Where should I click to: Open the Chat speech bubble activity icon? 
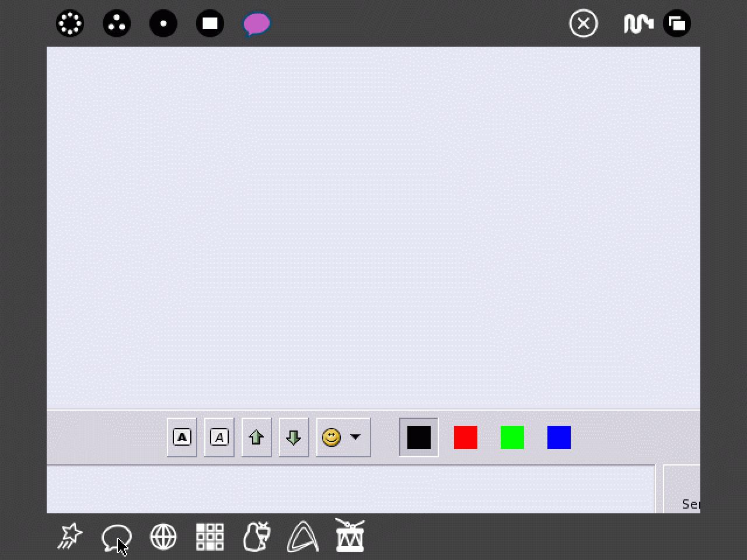[117, 537]
